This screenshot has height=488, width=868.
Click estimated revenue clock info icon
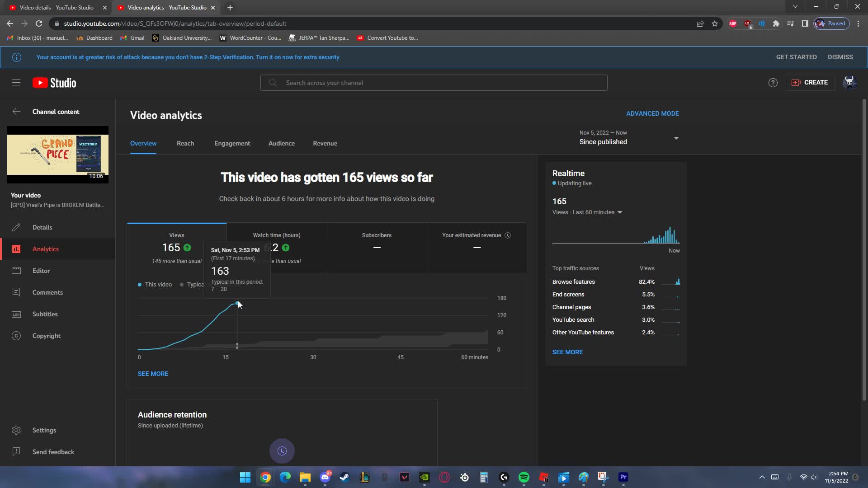pyautogui.click(x=508, y=235)
